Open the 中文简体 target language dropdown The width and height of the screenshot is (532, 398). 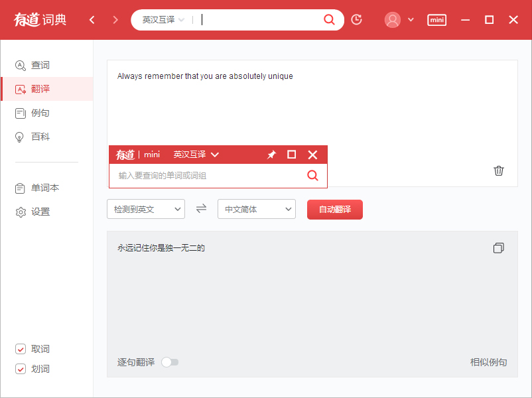point(257,208)
